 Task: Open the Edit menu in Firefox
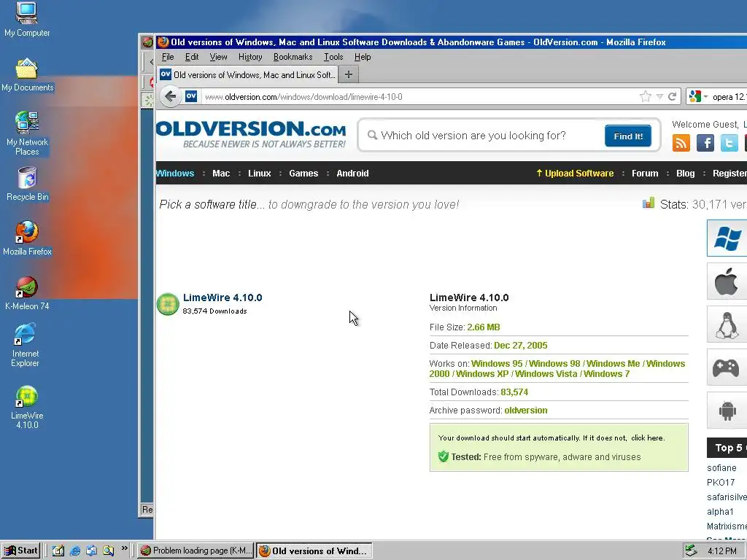tap(192, 57)
